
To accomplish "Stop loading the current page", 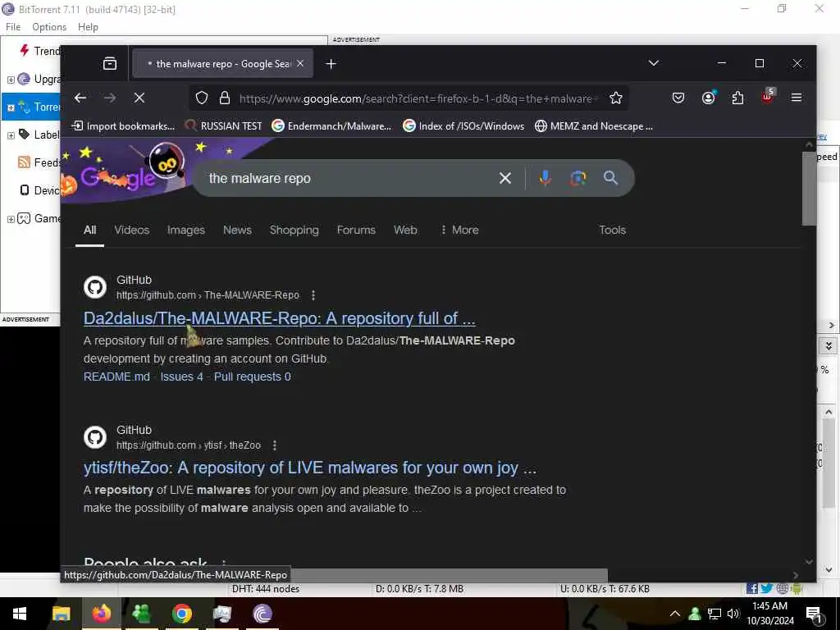I will click(x=139, y=98).
